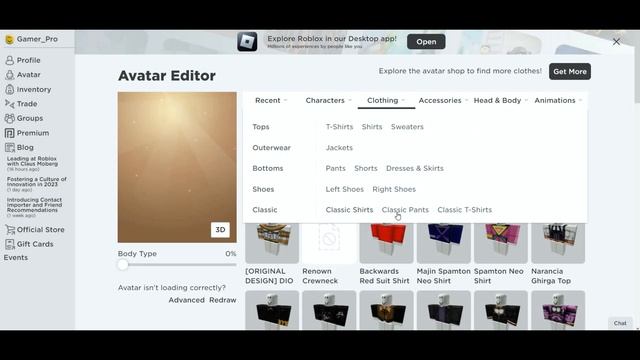Click the Classic category label
640x360 pixels.
click(x=265, y=210)
